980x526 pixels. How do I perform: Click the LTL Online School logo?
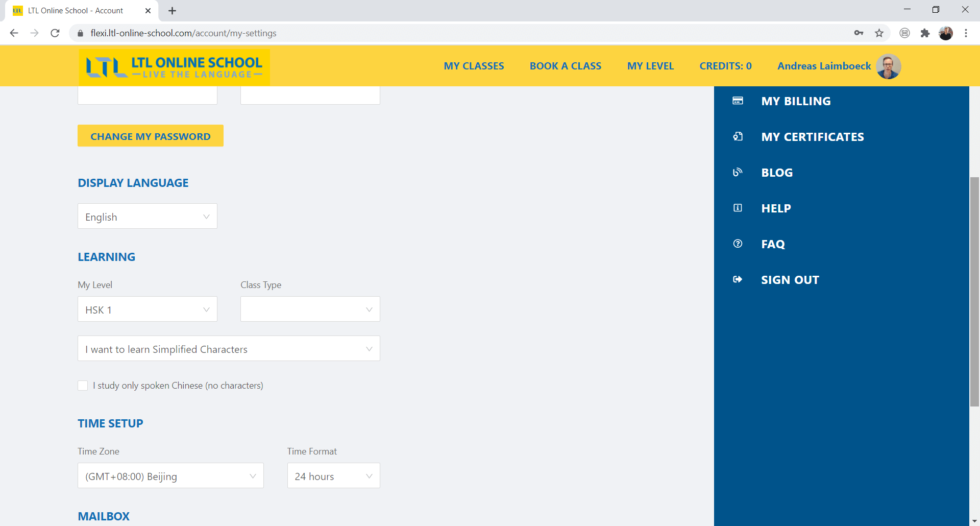174,67
